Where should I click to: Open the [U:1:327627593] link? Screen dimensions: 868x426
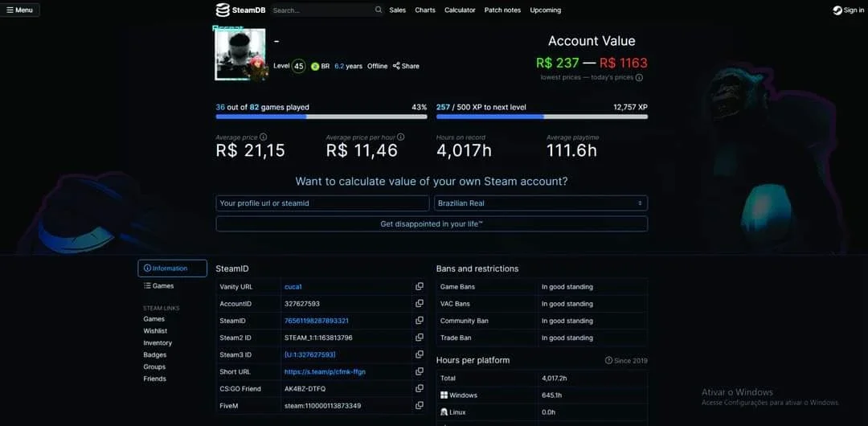[x=310, y=354]
